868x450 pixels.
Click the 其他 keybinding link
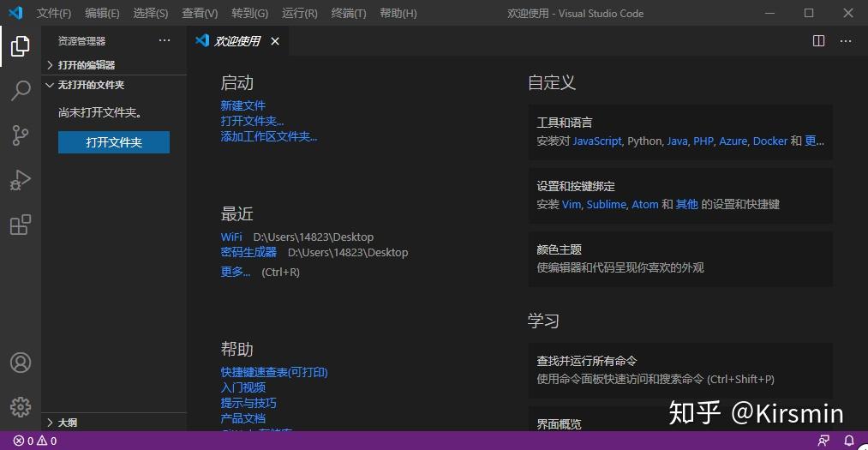pos(686,204)
